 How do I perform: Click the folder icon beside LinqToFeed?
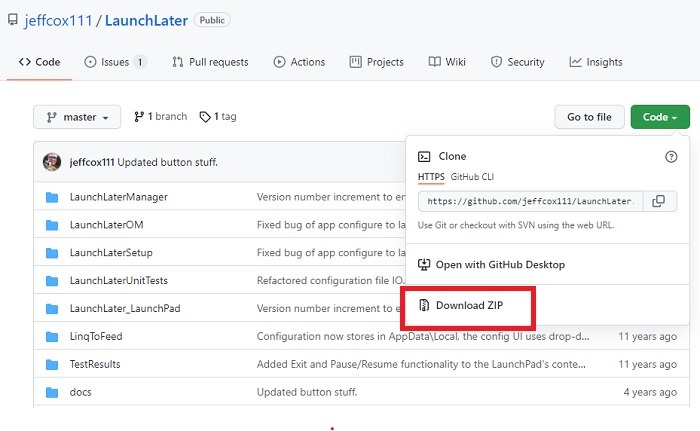point(52,336)
